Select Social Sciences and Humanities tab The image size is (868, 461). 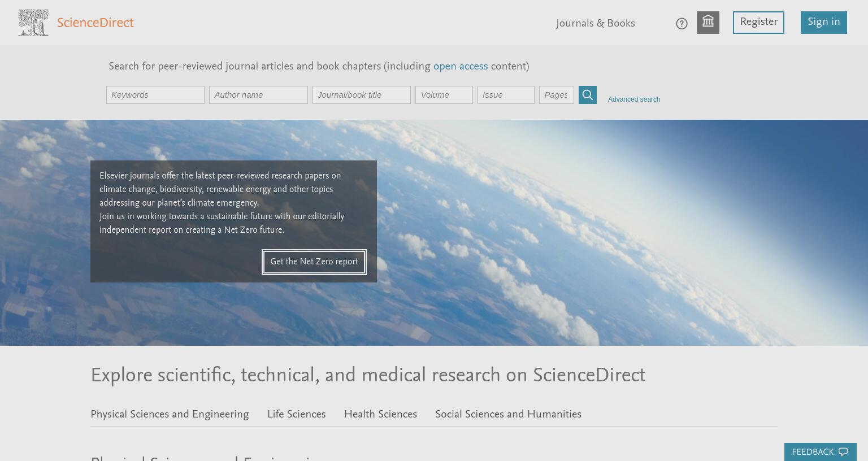point(509,415)
